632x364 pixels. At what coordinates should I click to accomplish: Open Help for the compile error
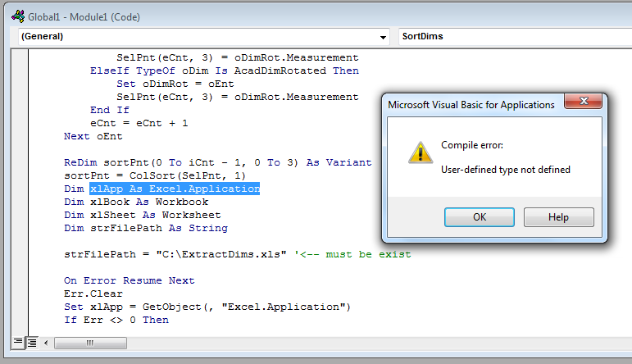pos(559,217)
